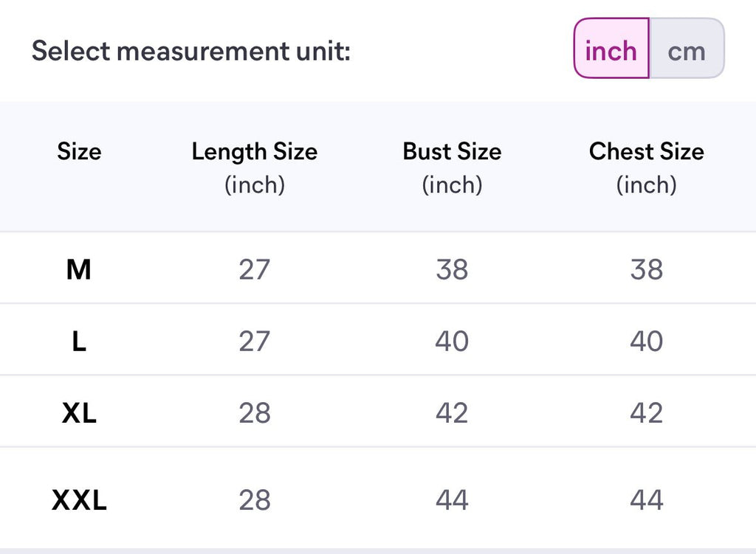Click the length value for size XL

click(x=255, y=413)
